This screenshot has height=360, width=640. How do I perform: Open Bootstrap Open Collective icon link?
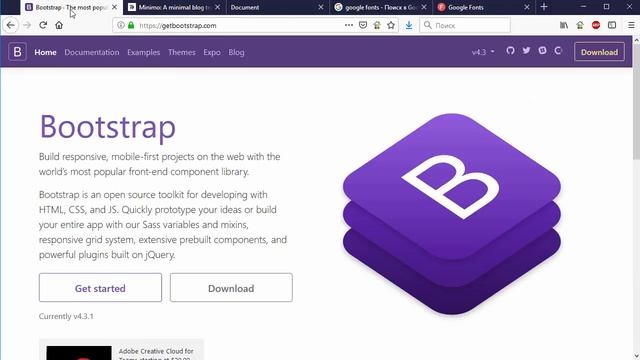pos(558,51)
